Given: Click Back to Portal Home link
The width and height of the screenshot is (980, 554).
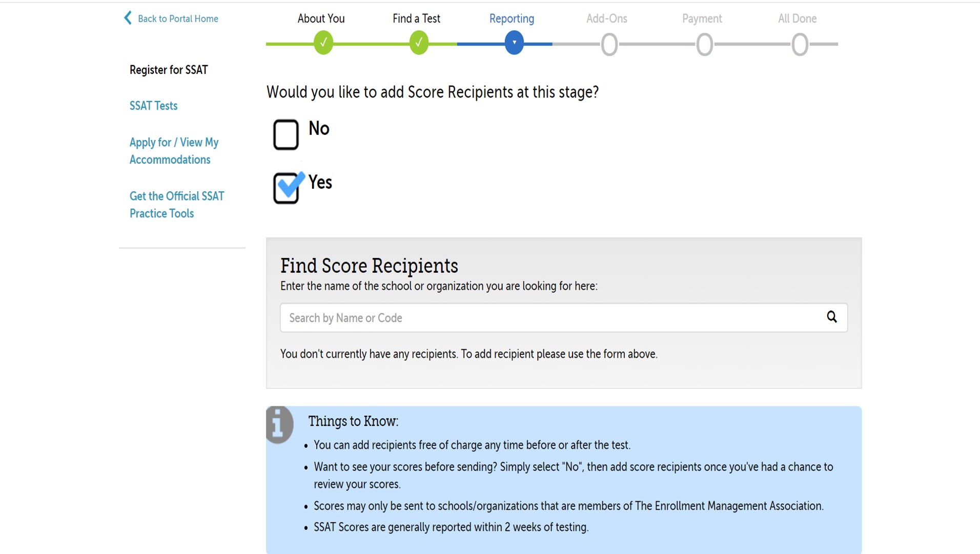Looking at the screenshot, I should pos(178,18).
